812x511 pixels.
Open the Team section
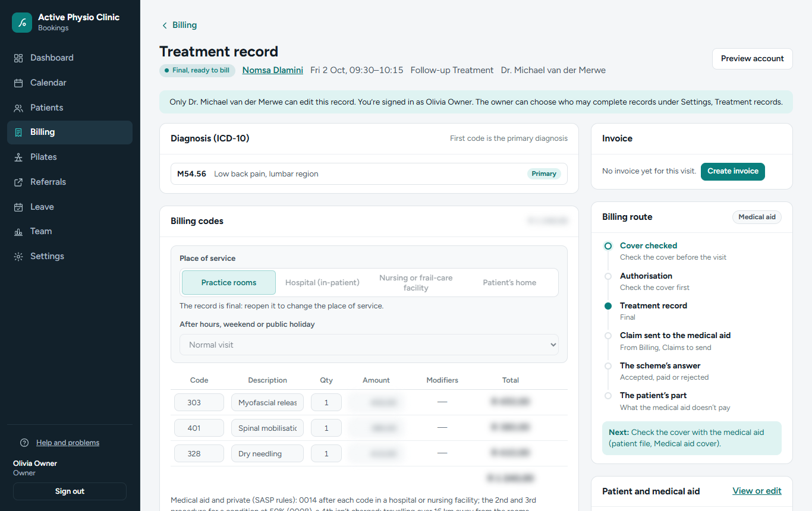pos(70,232)
